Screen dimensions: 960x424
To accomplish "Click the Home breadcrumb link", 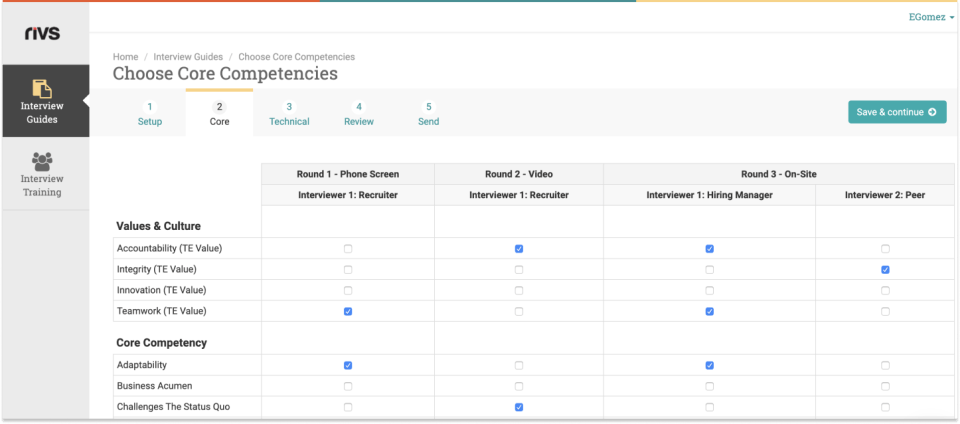I will click(x=125, y=57).
